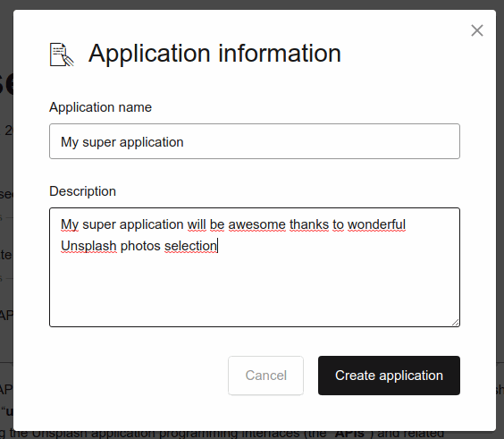Image resolution: width=504 pixels, height=439 pixels.
Task: Click the word "thanks" in the description
Action: click(309, 224)
